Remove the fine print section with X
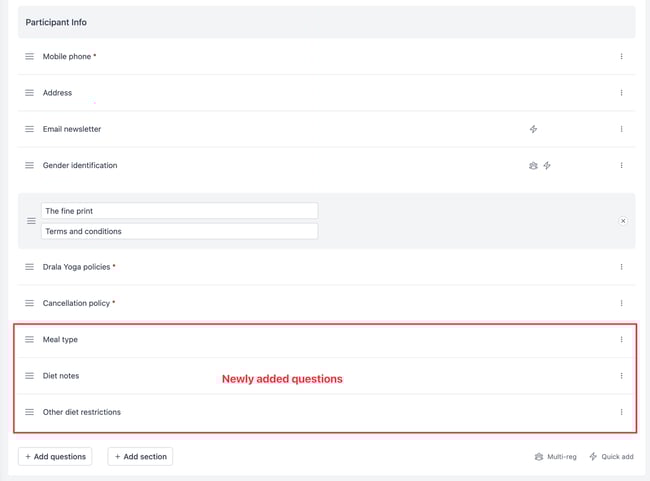 (x=623, y=221)
